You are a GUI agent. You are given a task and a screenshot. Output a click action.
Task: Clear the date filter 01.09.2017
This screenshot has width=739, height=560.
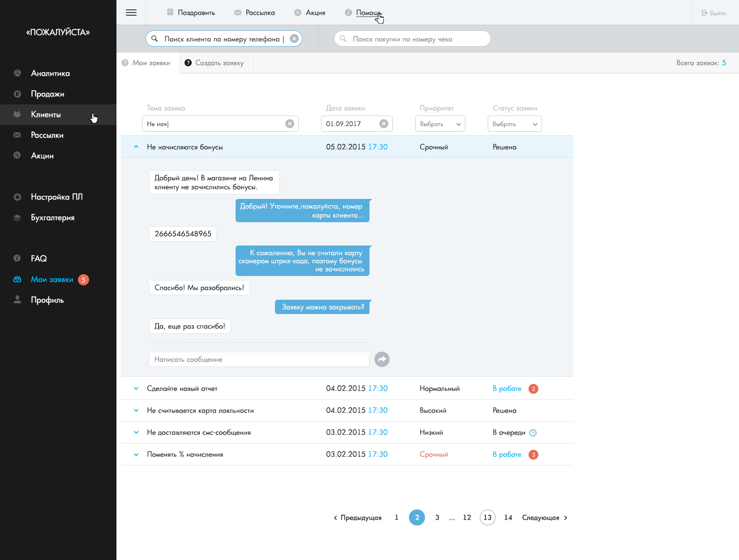click(384, 124)
